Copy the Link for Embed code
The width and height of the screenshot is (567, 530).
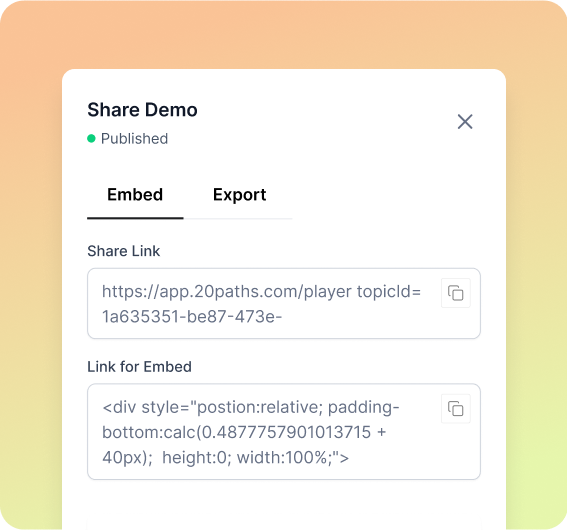[456, 409]
